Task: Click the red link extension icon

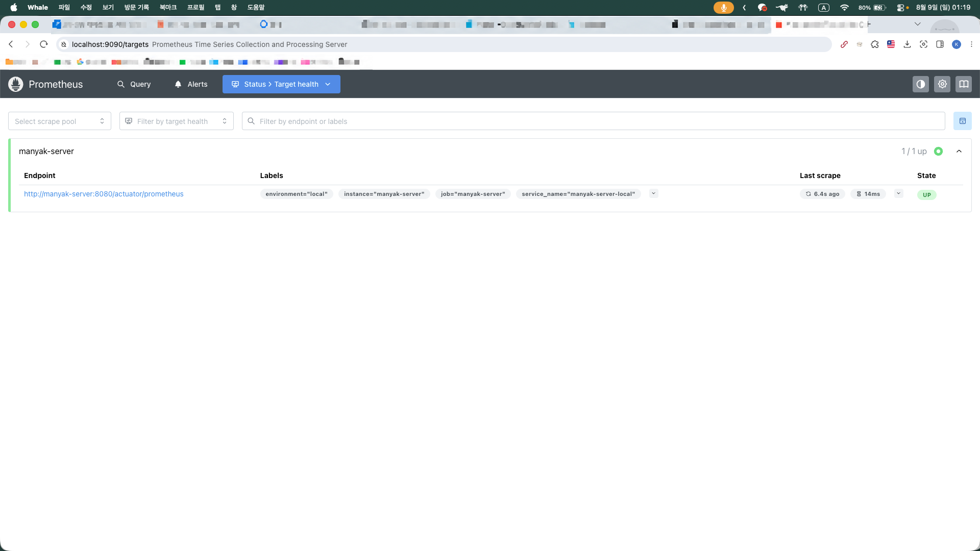Action: 844,44
